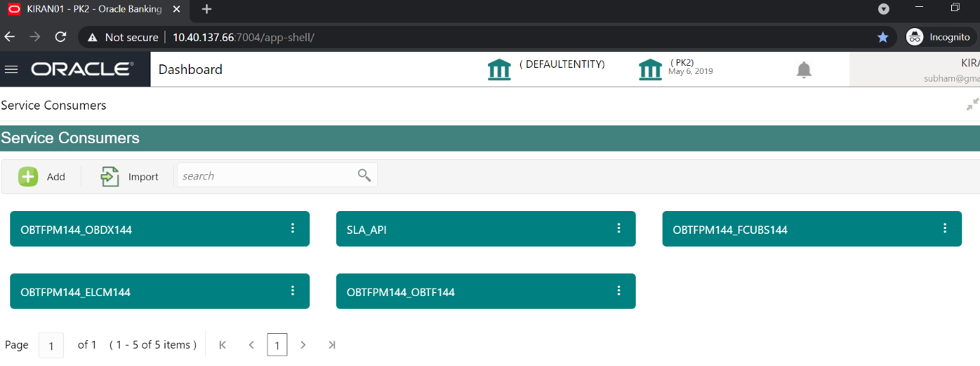
Task: Select page 1 in pagination
Action: pyautogui.click(x=277, y=345)
